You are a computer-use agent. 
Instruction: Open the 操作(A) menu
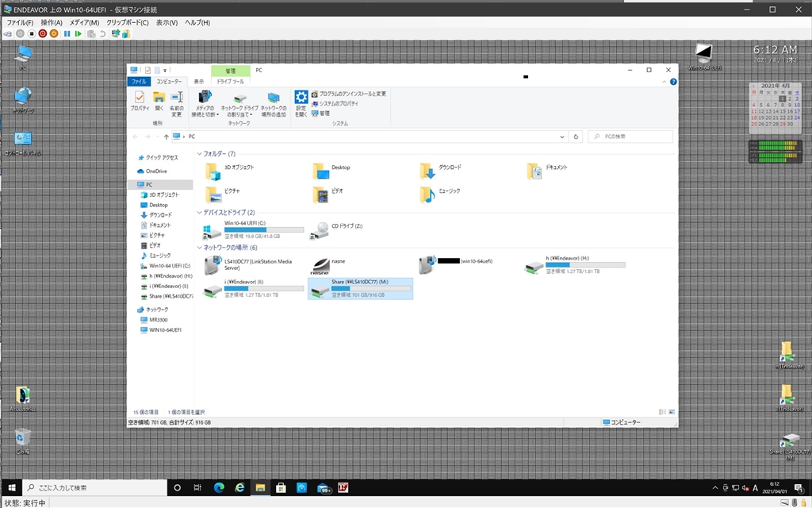click(x=52, y=23)
